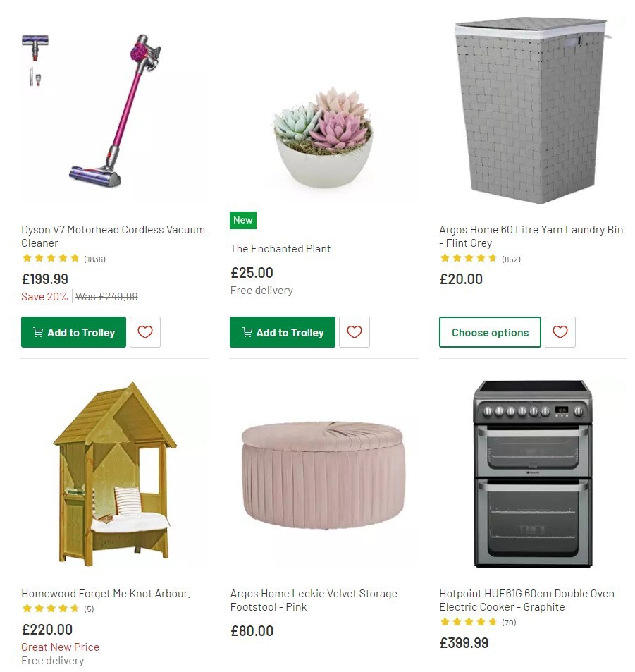Save Dyson vacuum using the heart icon
Image resolution: width=635 pixels, height=672 pixels.
145,332
